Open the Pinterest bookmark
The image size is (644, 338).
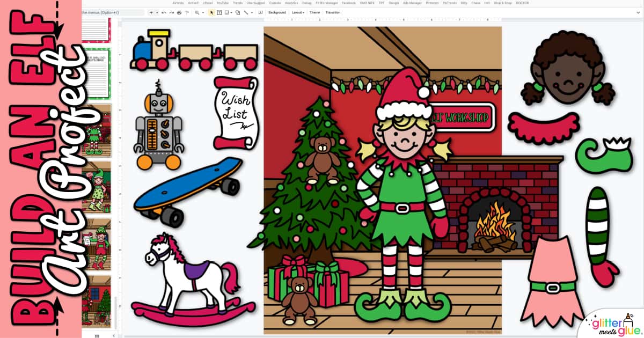coord(432,3)
